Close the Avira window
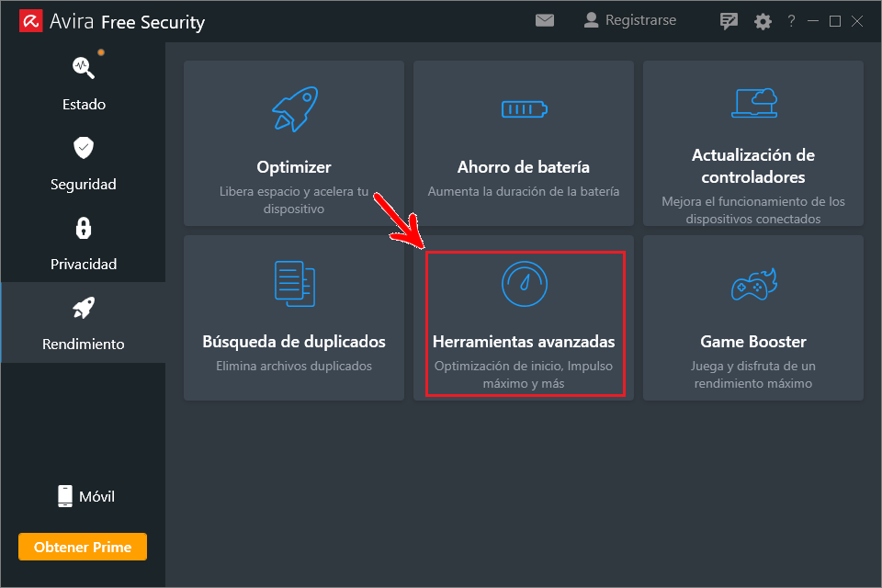Screen dimensions: 882x588 (x=856, y=21)
